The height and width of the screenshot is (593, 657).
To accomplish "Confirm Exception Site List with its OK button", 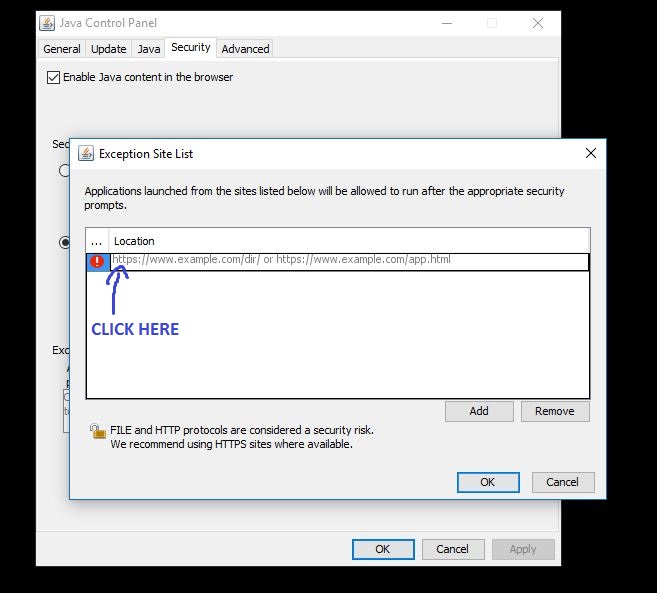I will point(487,482).
